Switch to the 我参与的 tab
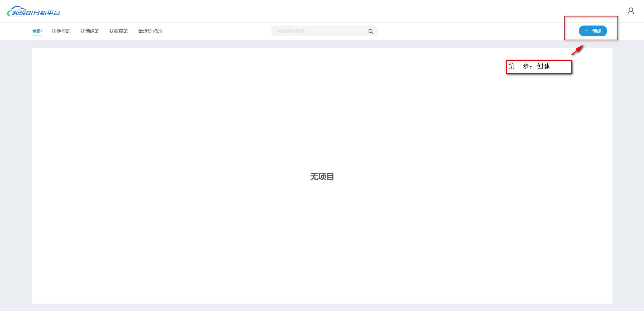 point(61,31)
